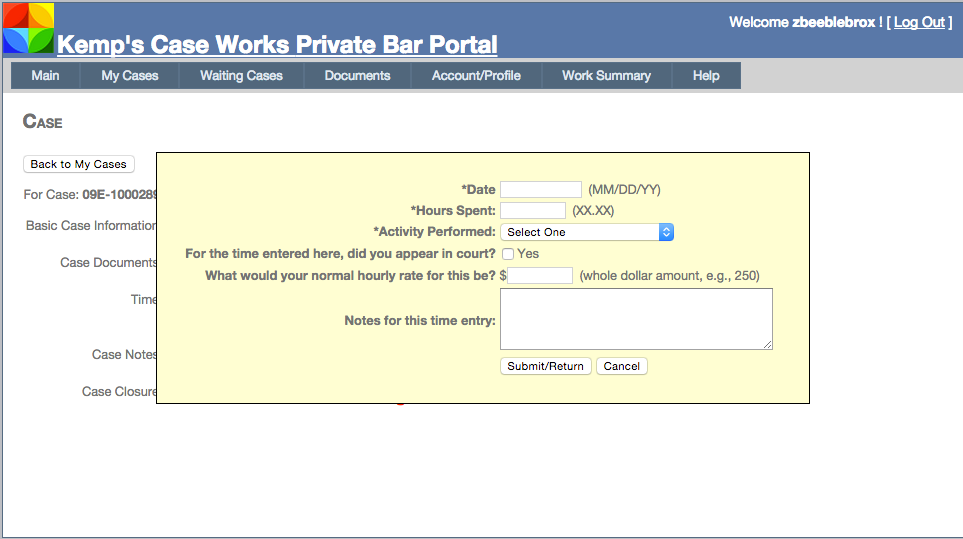
Task: Open the Help menu item
Action: point(706,76)
